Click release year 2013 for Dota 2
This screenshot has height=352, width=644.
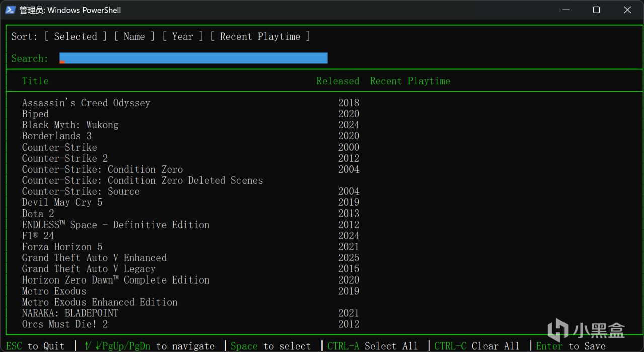pos(349,214)
